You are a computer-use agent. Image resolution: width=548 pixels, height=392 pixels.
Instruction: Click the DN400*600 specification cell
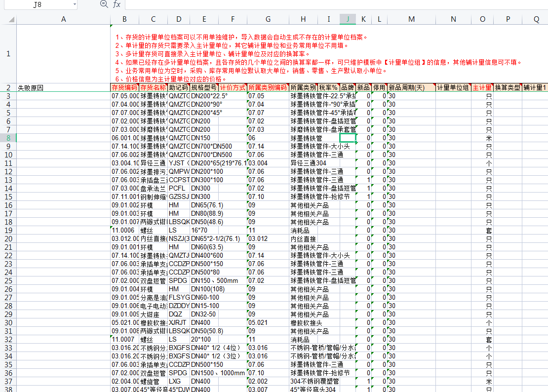coord(204,256)
